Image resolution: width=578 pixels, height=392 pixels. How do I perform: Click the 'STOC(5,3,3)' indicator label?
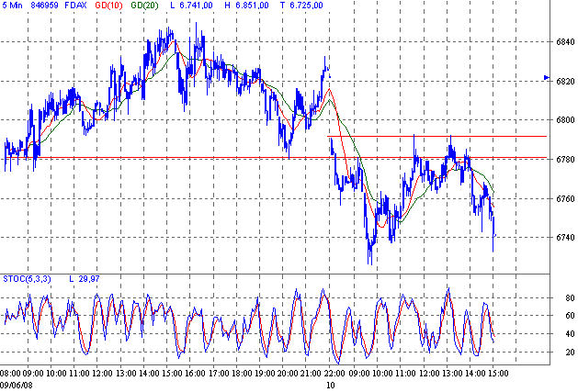tap(27, 279)
